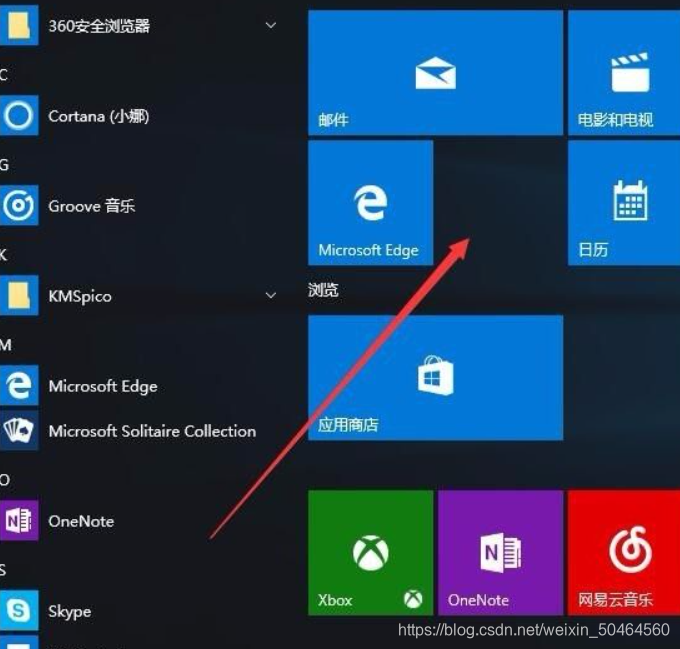Image resolution: width=680 pixels, height=649 pixels.
Task: Jump to letter O section header
Action: coord(4,480)
